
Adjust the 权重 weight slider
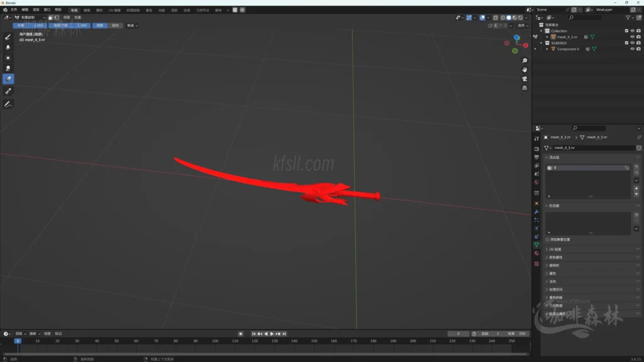[29, 26]
